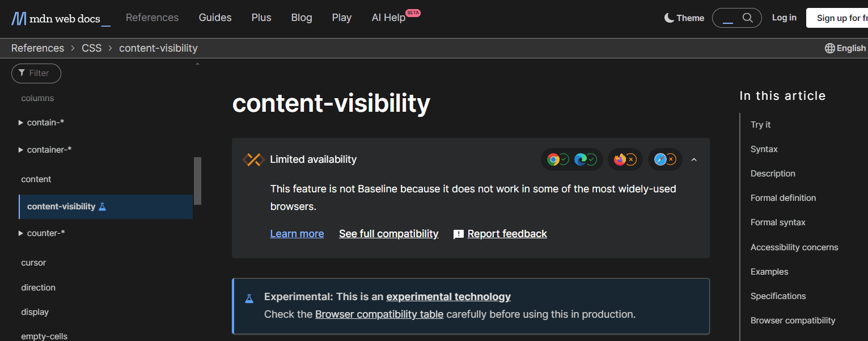Expand the contain-* sidebar group

21,123
